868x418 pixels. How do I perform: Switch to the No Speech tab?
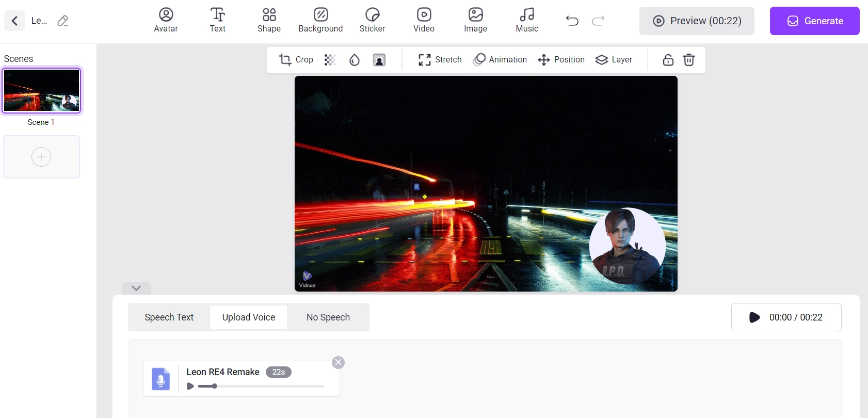[x=328, y=317]
